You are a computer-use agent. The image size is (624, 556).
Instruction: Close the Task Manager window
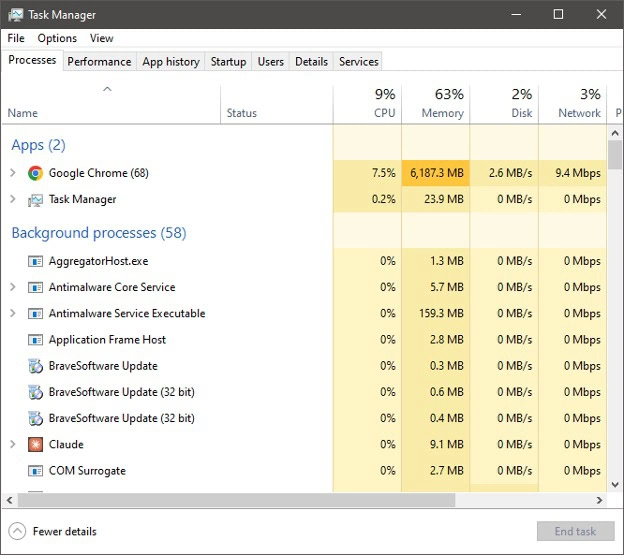[601, 15]
